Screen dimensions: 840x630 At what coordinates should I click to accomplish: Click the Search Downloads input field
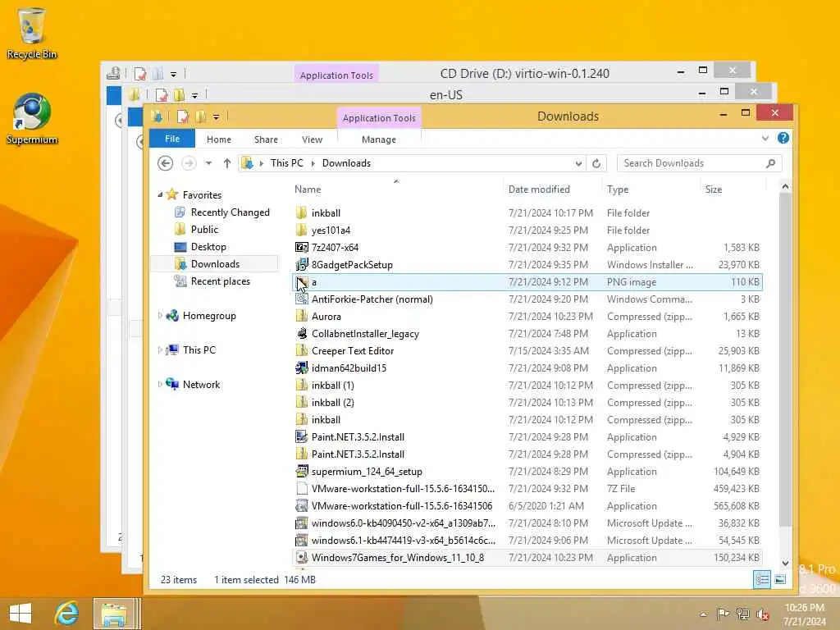691,163
